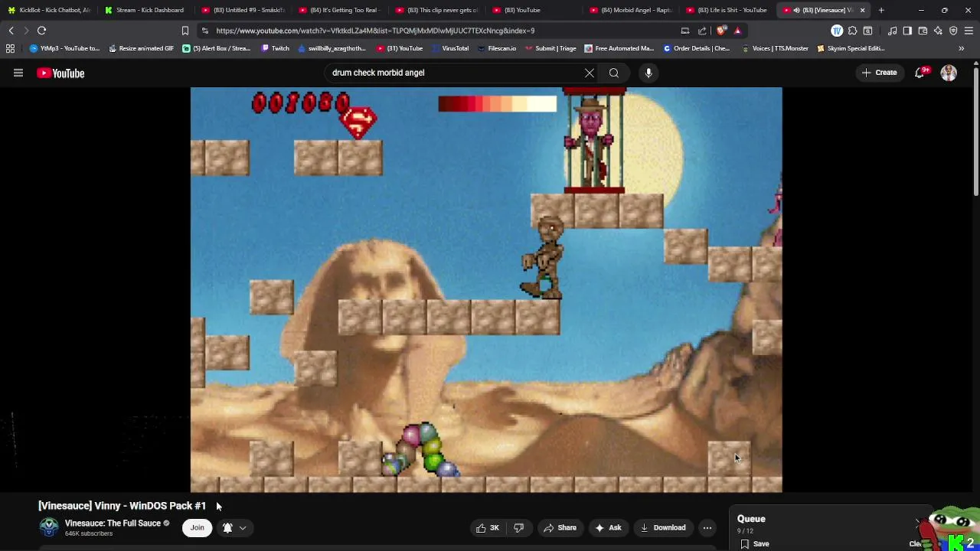
Task: Create new content with Create button
Action: coord(879,73)
